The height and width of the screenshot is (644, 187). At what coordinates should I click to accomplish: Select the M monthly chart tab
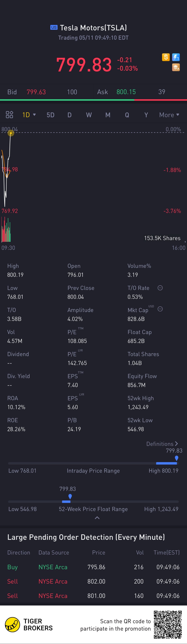click(108, 115)
